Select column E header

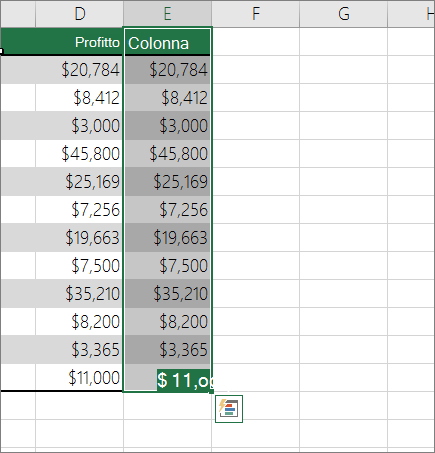(167, 14)
